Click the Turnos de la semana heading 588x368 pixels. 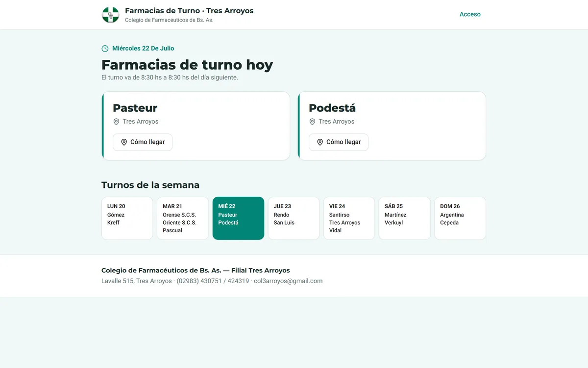click(150, 185)
